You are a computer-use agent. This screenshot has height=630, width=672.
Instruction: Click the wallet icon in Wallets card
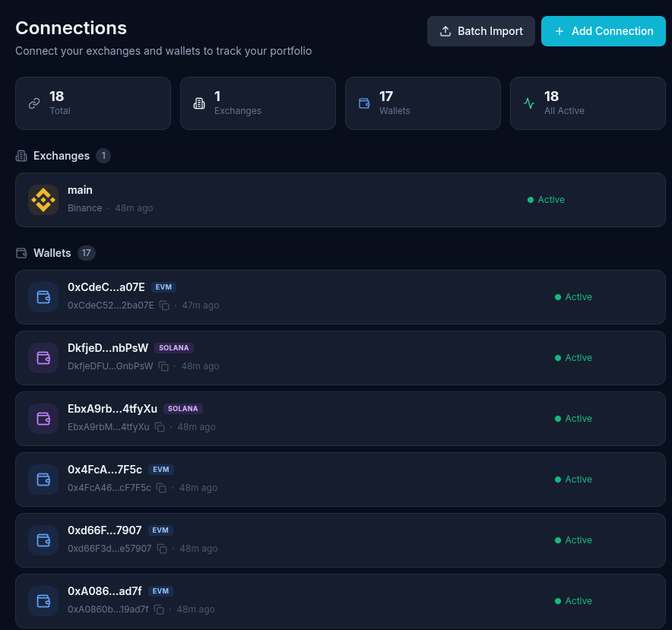point(364,103)
